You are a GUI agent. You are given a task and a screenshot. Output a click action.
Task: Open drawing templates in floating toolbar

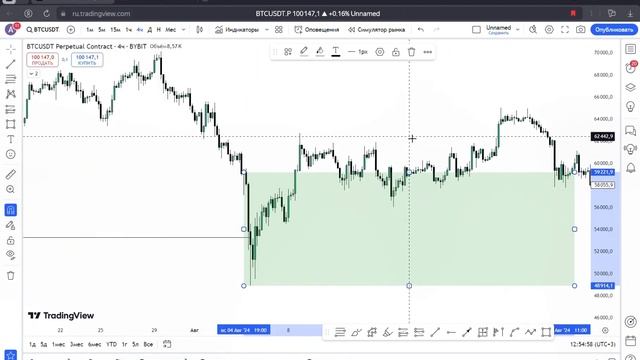(288, 52)
